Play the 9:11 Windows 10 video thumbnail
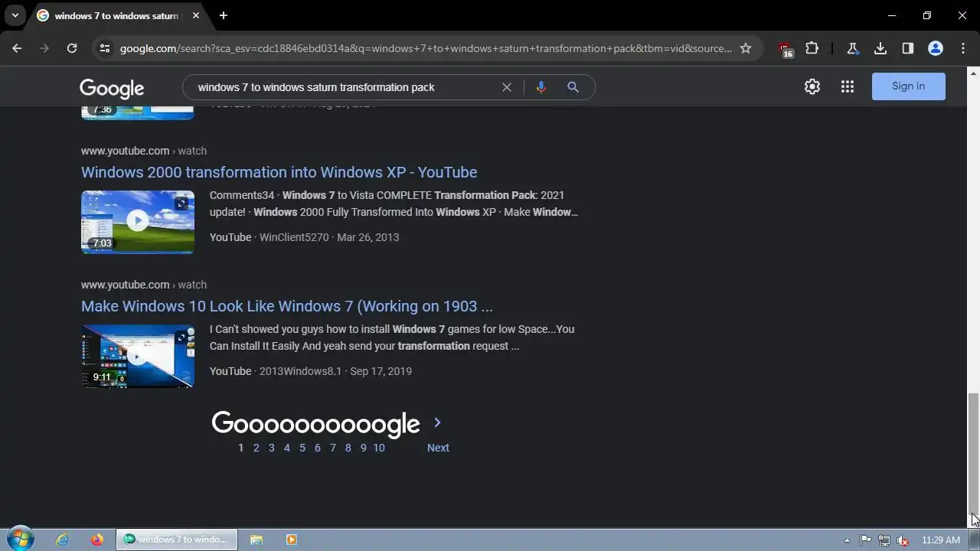The width and height of the screenshot is (980, 551). click(x=138, y=356)
